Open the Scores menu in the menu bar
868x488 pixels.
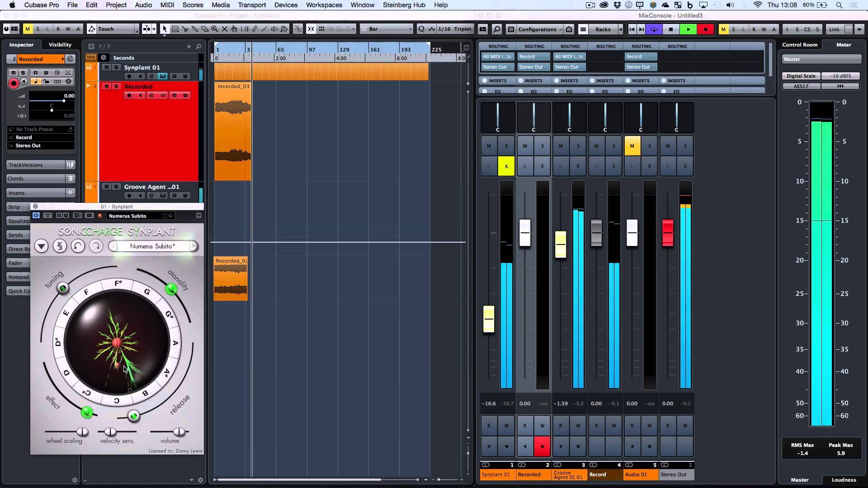(x=193, y=5)
